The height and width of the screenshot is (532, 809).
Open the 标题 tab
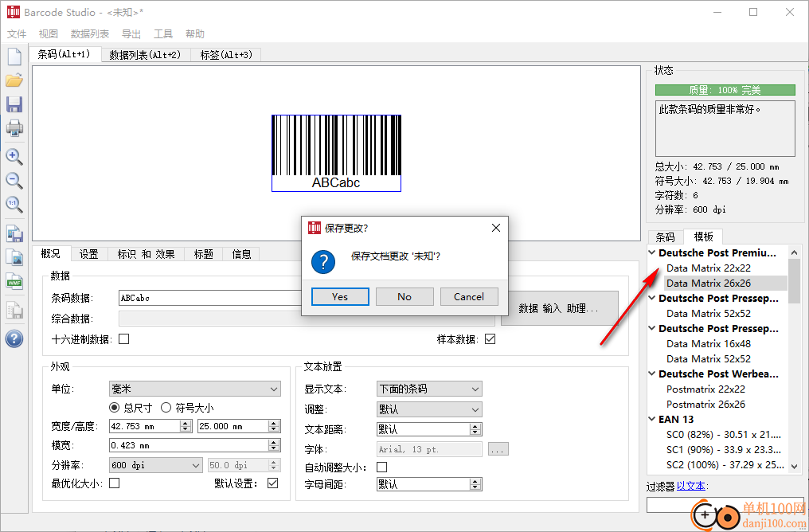tap(203, 254)
